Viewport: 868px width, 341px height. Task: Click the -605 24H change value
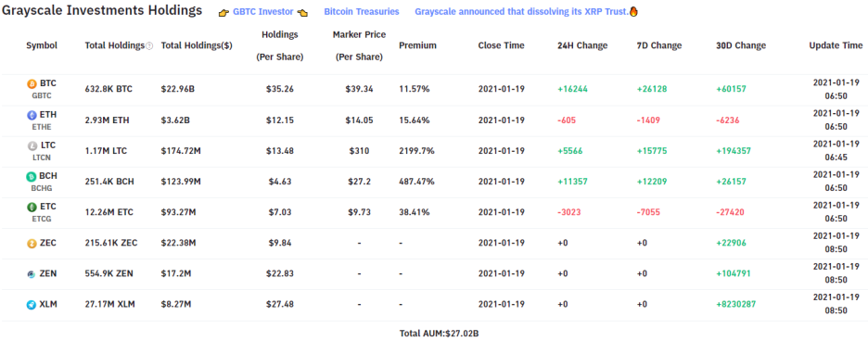(567, 120)
